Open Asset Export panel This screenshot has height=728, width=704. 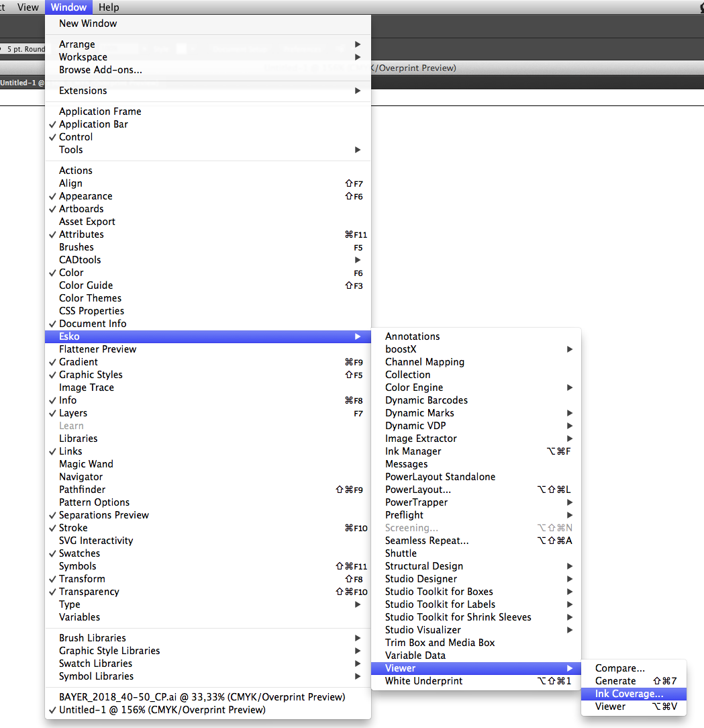[x=208, y=222]
